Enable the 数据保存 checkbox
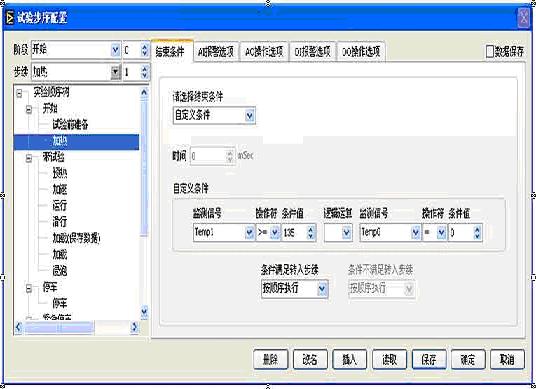The image size is (536, 389). click(x=490, y=52)
